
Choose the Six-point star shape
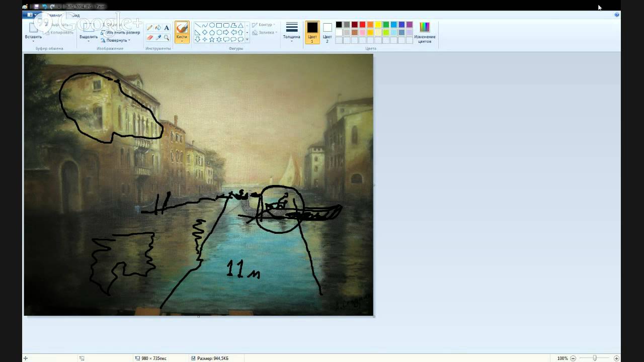tap(219, 39)
